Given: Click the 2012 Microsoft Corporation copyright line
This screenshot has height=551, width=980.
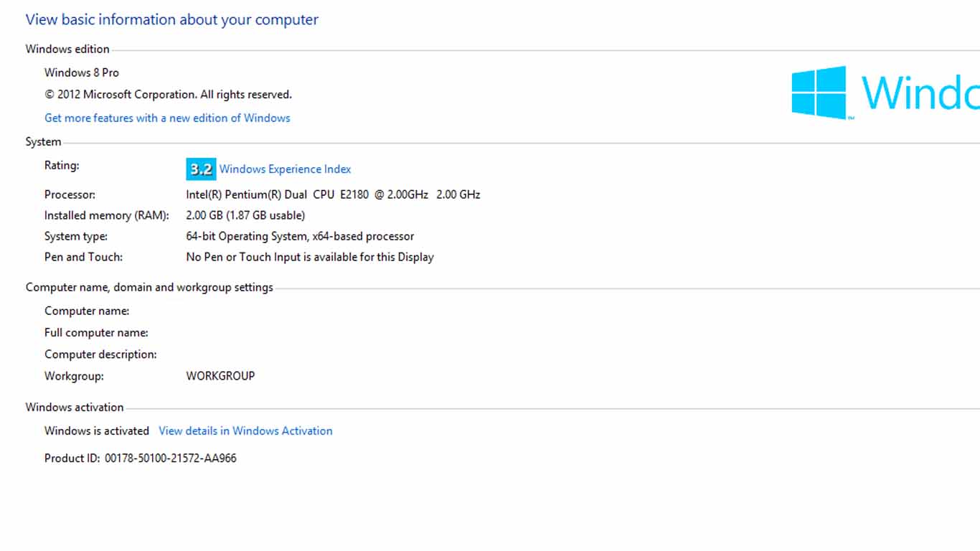Looking at the screenshot, I should click(168, 95).
